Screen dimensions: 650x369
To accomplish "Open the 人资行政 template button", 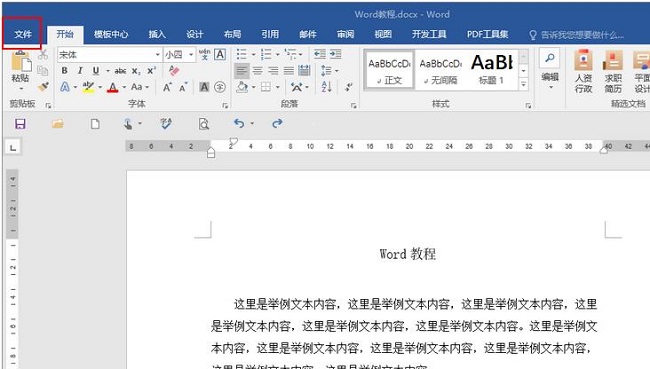I will [583, 71].
